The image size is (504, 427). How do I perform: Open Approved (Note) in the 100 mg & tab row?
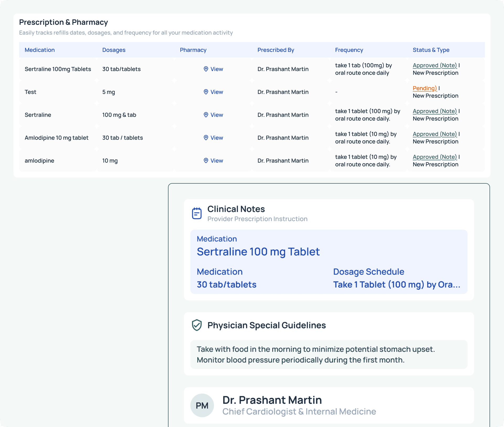[435, 111]
